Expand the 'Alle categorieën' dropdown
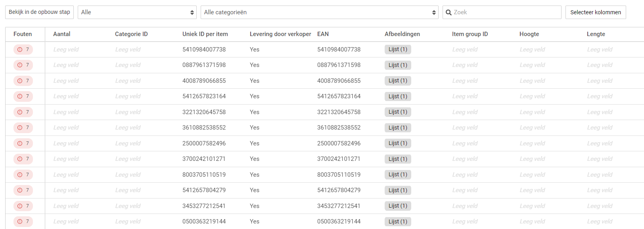 point(319,12)
